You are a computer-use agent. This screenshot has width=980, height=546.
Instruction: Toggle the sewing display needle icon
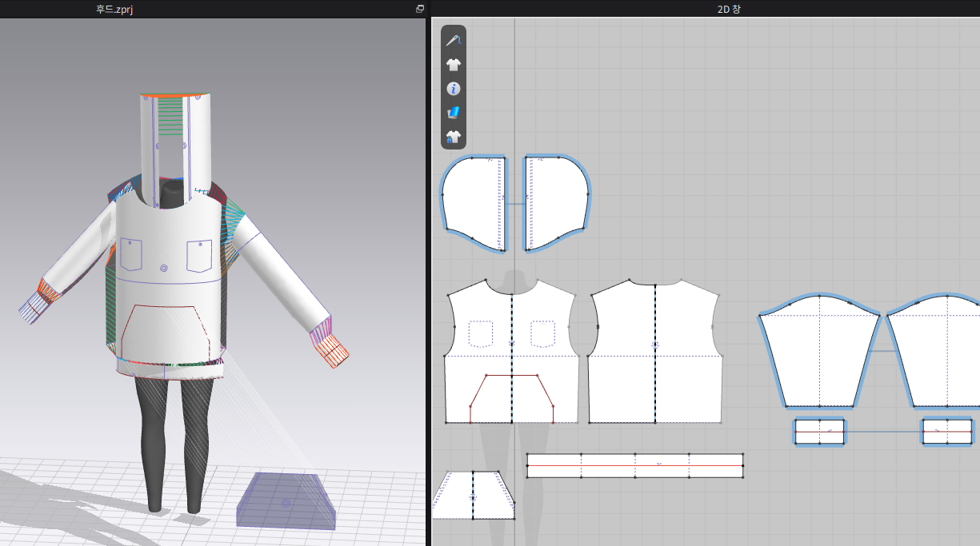point(454,41)
